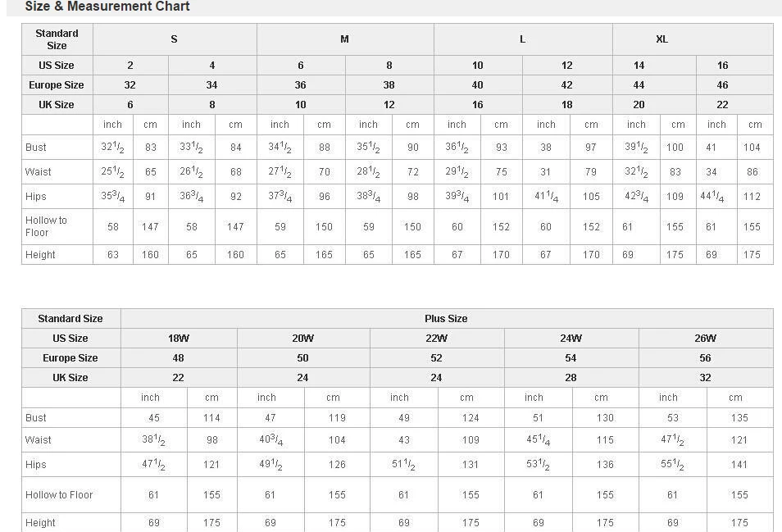Click the 'Size & Measurement Chart' heading
Screen dimensions: 782x532
[x=107, y=7]
